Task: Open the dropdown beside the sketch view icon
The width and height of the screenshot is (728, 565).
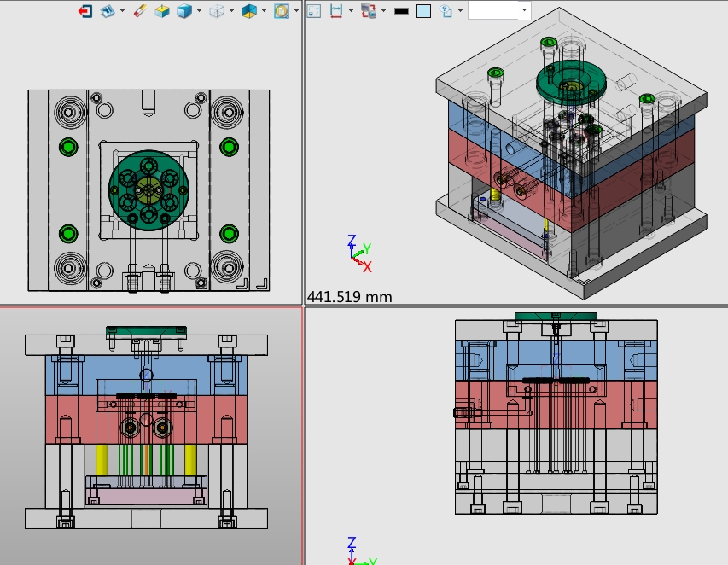Action: point(122,11)
